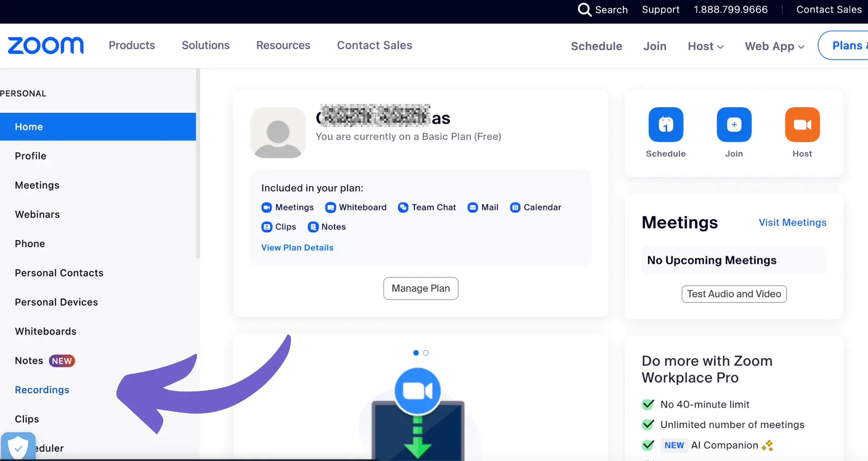The height and width of the screenshot is (461, 868).
Task: Expand the Host dropdown
Action: tap(706, 46)
